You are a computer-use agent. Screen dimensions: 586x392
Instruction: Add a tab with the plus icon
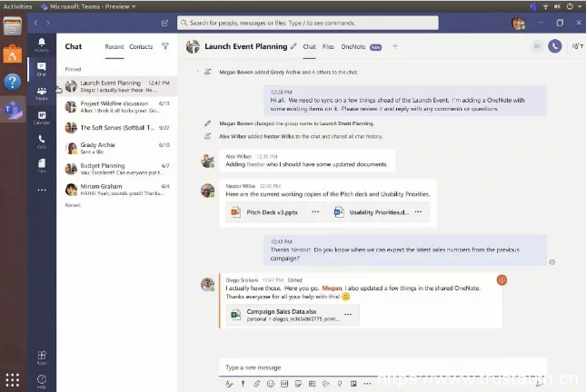395,46
